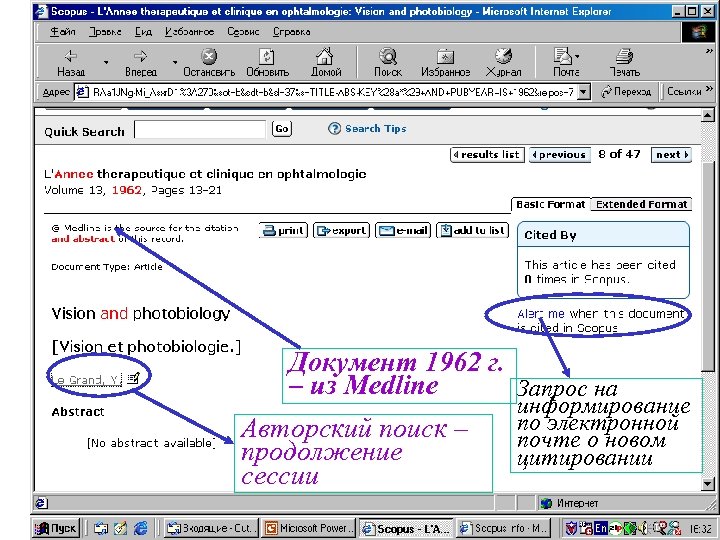
Task: Click the Search Tips question mark icon
Action: point(334,129)
